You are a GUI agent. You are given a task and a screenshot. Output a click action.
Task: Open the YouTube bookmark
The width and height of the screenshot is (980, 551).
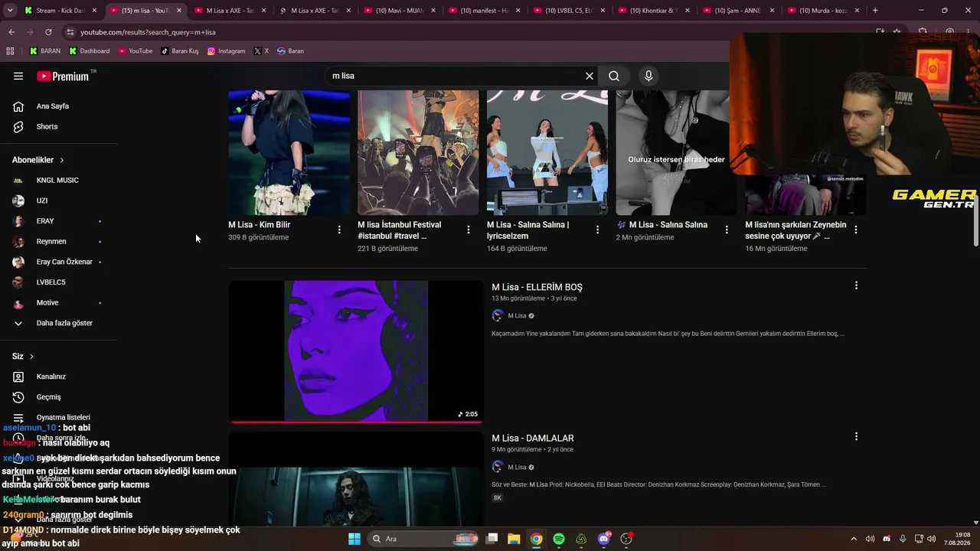(136, 51)
